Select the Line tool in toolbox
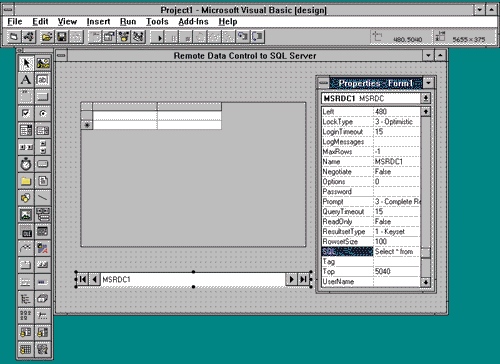 (43, 198)
